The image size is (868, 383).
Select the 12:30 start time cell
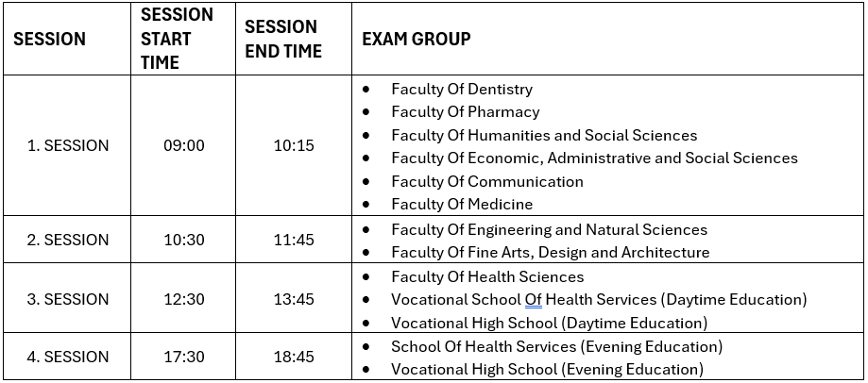point(184,299)
